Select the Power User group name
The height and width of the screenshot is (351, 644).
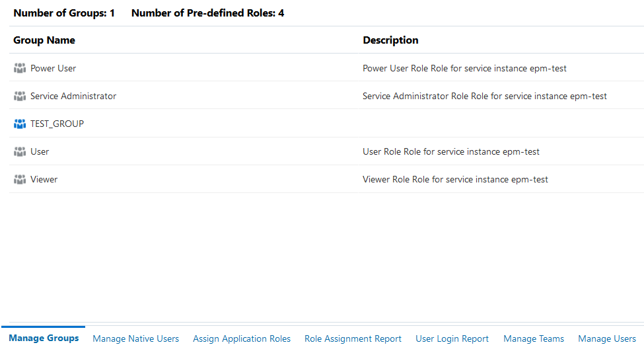pyautogui.click(x=53, y=68)
